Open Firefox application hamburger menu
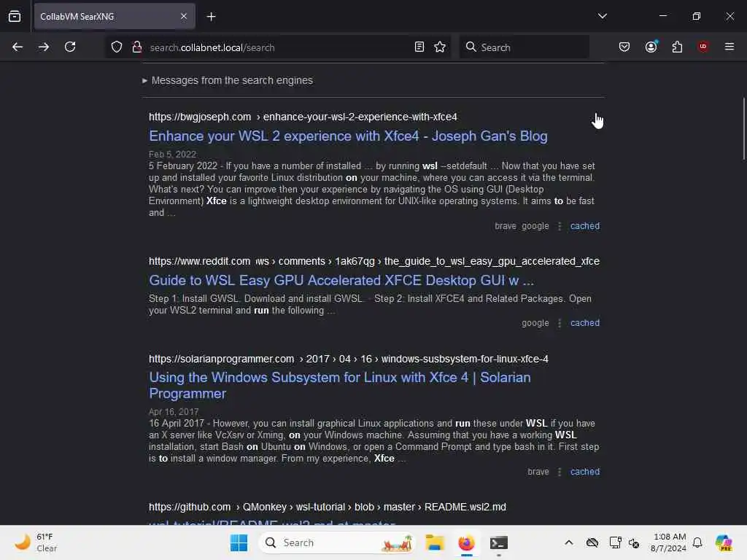747x560 pixels. pos(729,47)
